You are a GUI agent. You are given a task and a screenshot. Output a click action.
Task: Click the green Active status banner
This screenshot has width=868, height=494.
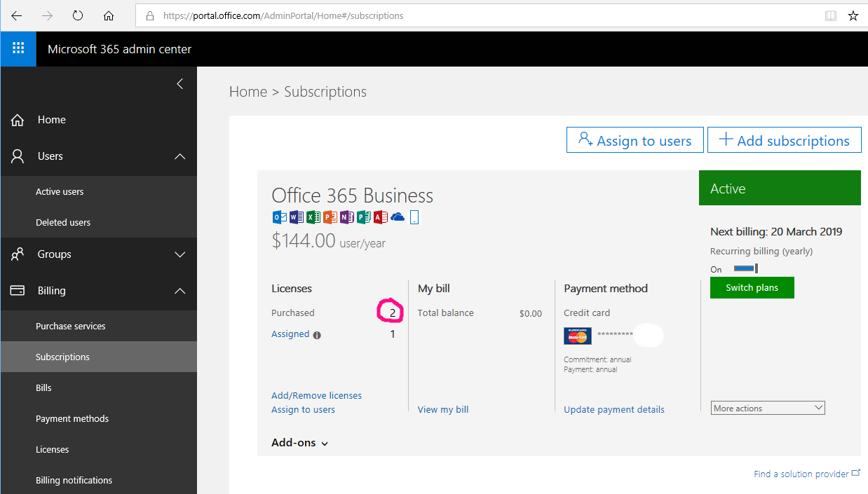click(x=780, y=188)
